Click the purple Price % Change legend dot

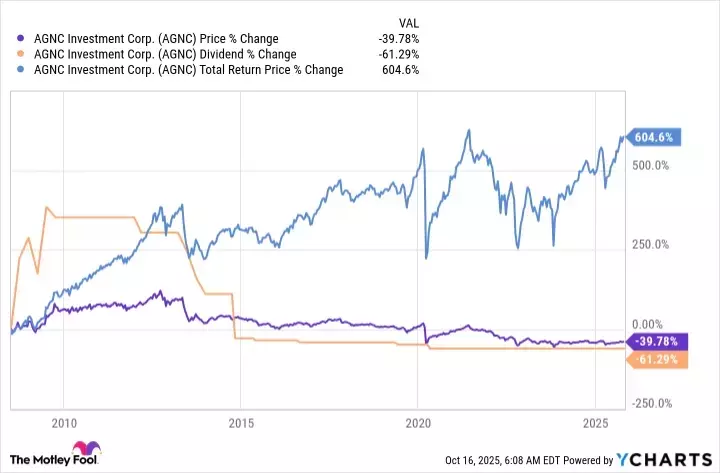22,39
